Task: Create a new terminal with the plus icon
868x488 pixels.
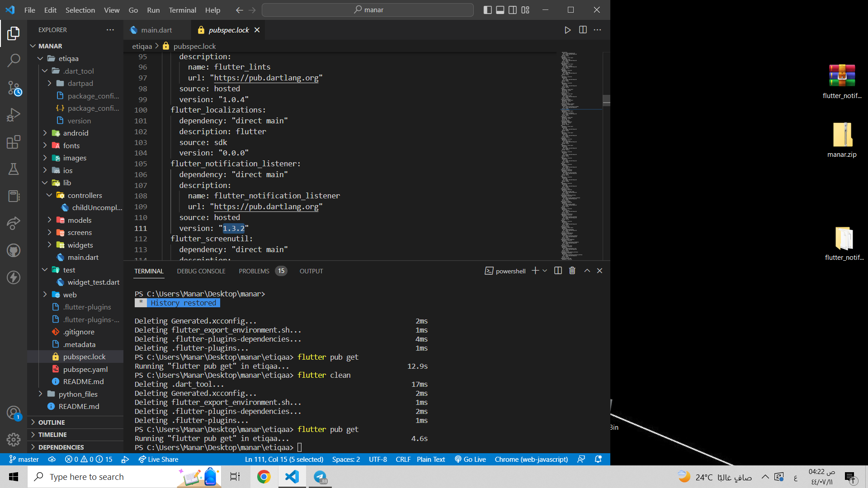Action: click(x=534, y=270)
